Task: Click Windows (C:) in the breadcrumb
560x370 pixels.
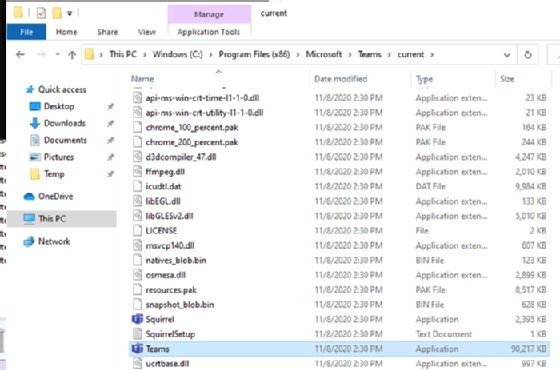Action: [178, 54]
